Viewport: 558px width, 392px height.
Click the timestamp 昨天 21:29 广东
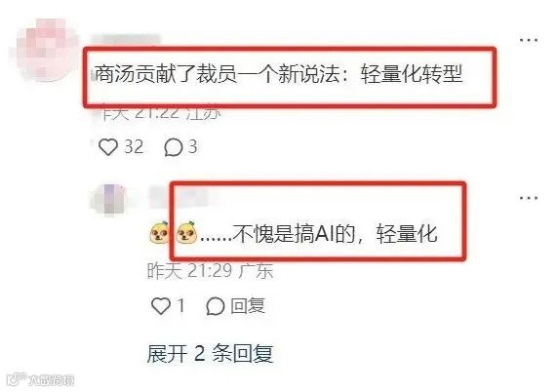[211, 271]
